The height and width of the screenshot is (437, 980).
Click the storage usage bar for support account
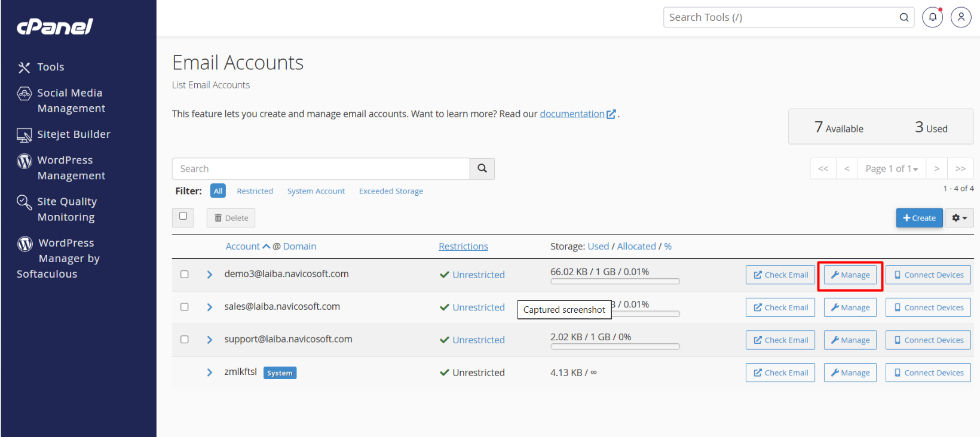pos(615,346)
